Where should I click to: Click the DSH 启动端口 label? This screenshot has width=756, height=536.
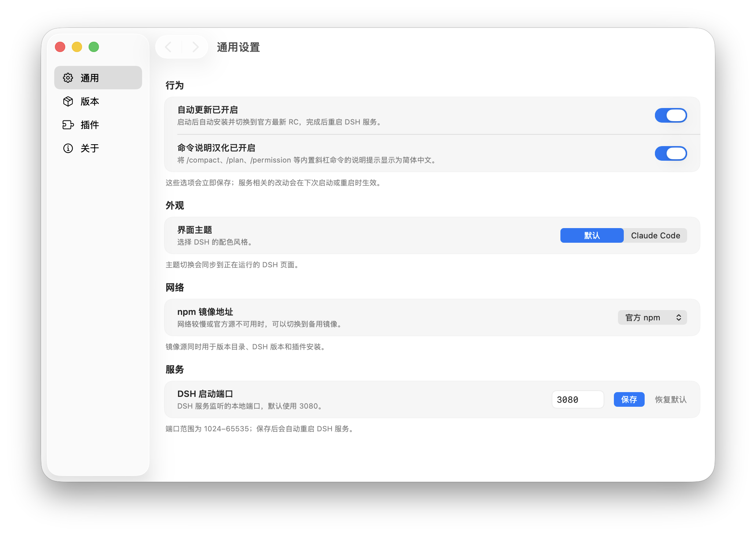tap(205, 394)
